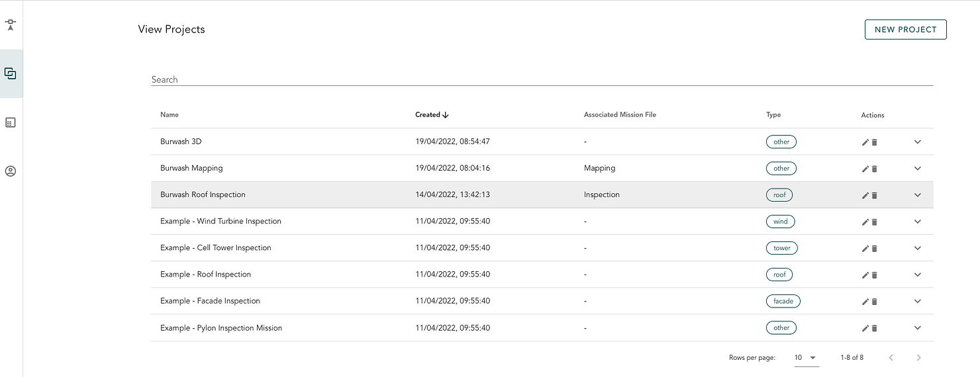Focus the project Search field
Image resolution: width=980 pixels, height=377 pixels.
tap(542, 79)
